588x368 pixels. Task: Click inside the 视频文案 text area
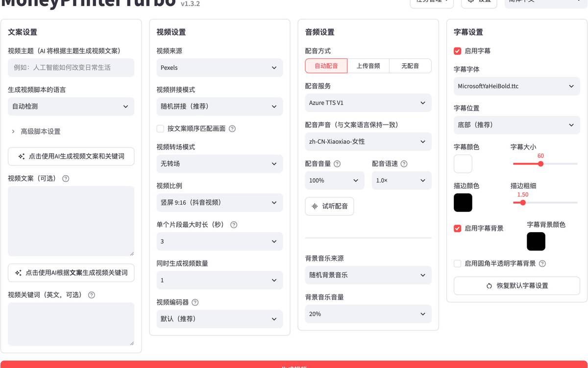[x=71, y=221]
